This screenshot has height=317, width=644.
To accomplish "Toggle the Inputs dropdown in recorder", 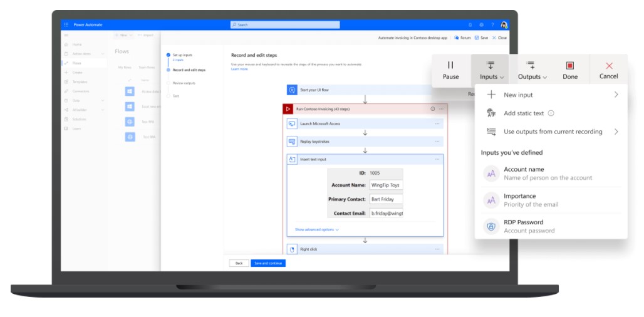I will [490, 71].
